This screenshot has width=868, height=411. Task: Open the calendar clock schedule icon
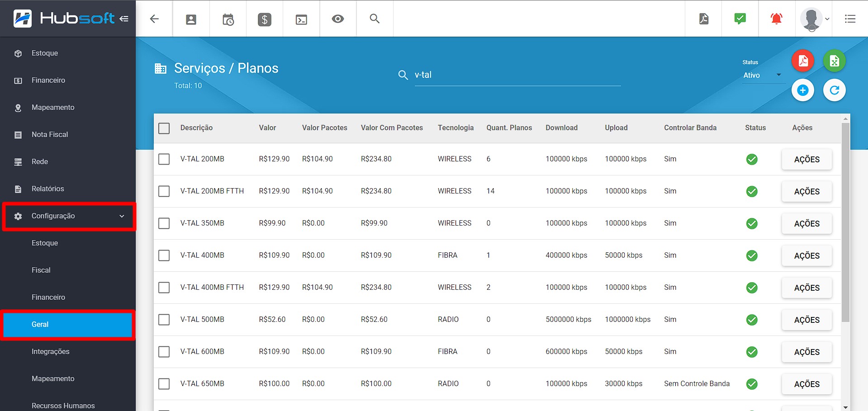click(228, 19)
